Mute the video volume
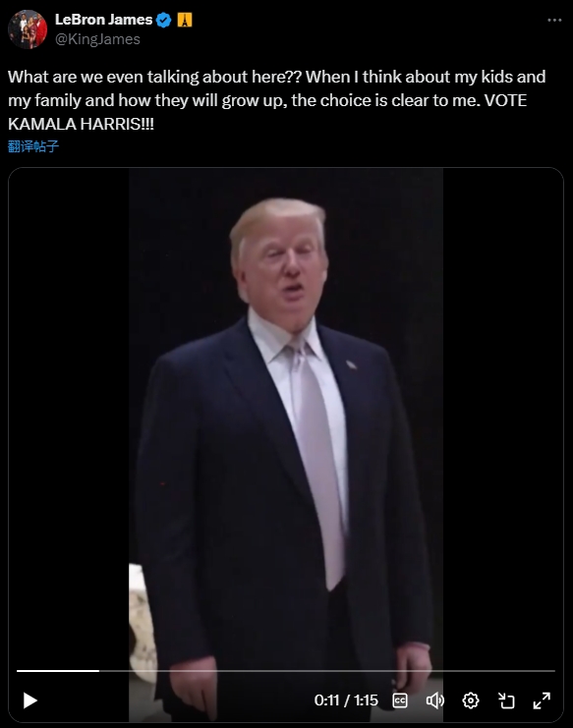The image size is (573, 728). point(435,700)
